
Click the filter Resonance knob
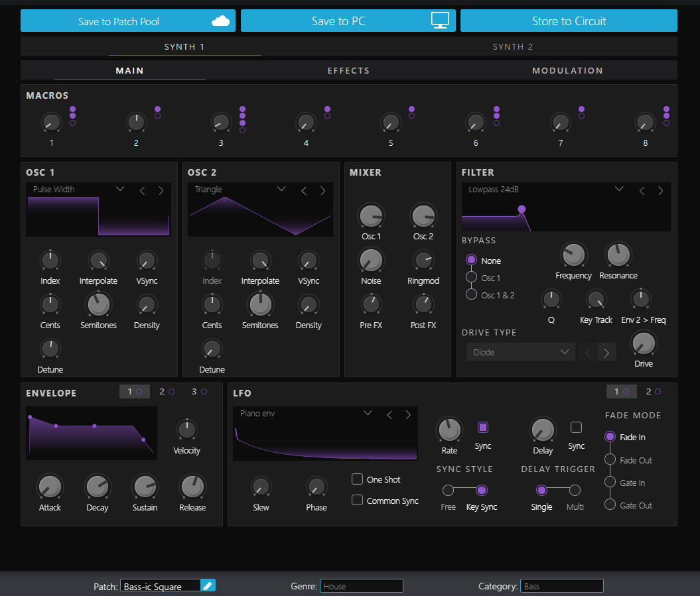click(x=618, y=255)
